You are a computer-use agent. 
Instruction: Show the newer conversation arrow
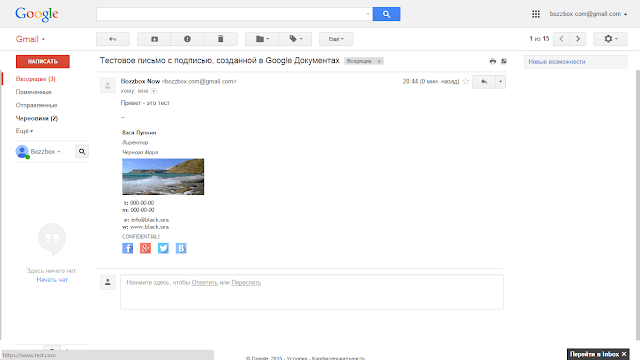[x=562, y=39]
